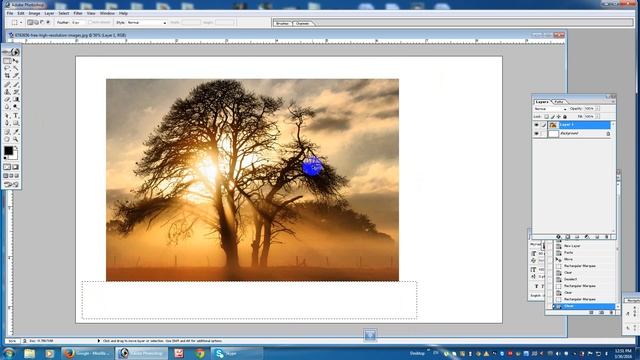Toggle Lock transparent pixels in Layers panel
The width and height of the screenshot is (640, 360).
coord(547,117)
